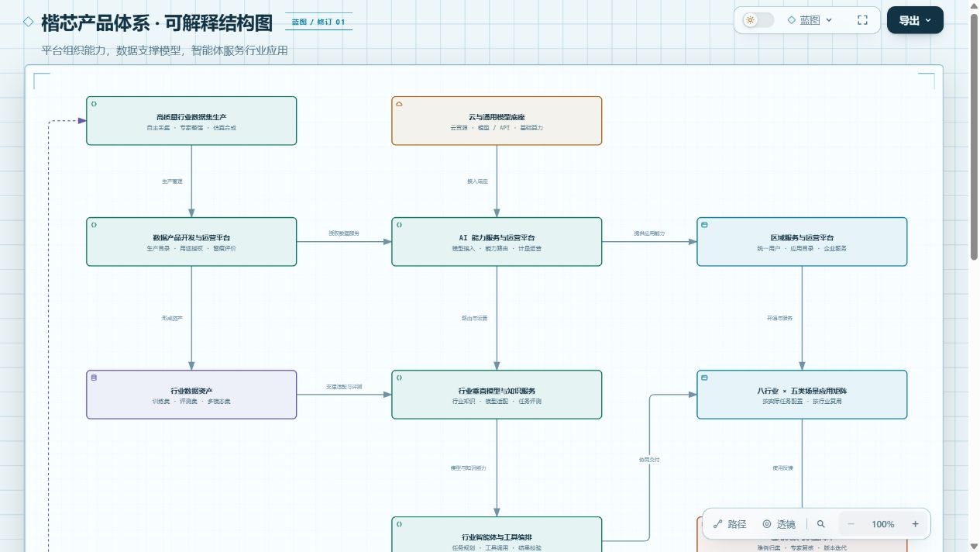Click the 路由与运营 edge label
The width and height of the screenshot is (980, 552).
[x=475, y=318]
